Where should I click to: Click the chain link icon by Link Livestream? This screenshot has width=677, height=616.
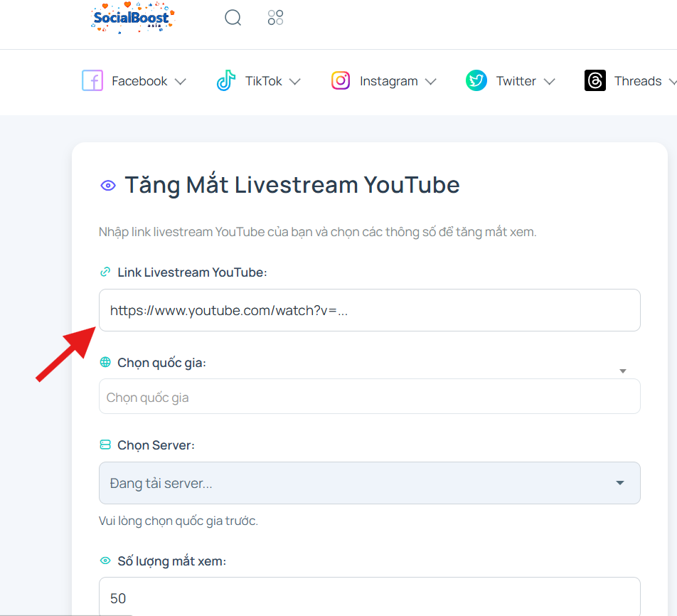pyautogui.click(x=105, y=272)
